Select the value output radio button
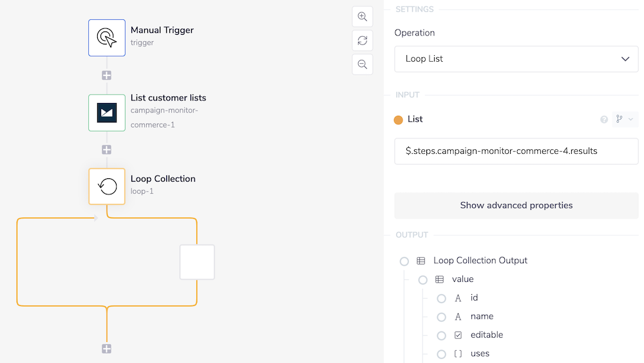This screenshot has width=644, height=363. (x=423, y=280)
